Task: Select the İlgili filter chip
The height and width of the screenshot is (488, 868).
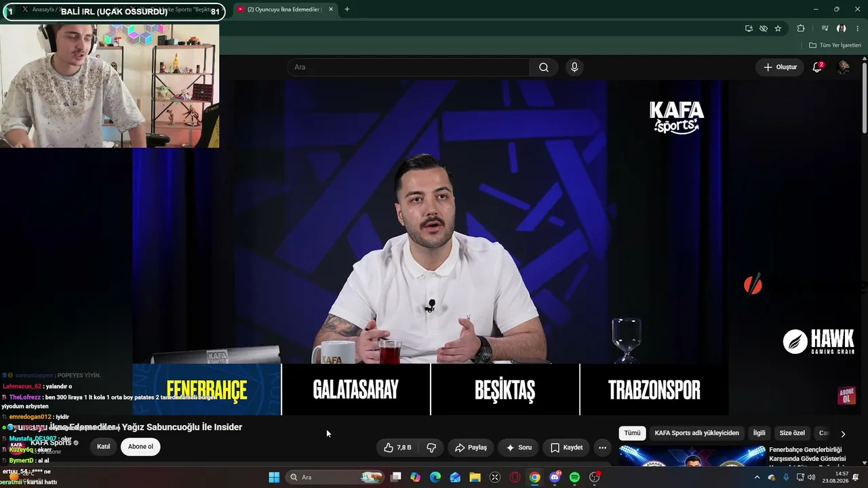Action: [x=759, y=433]
